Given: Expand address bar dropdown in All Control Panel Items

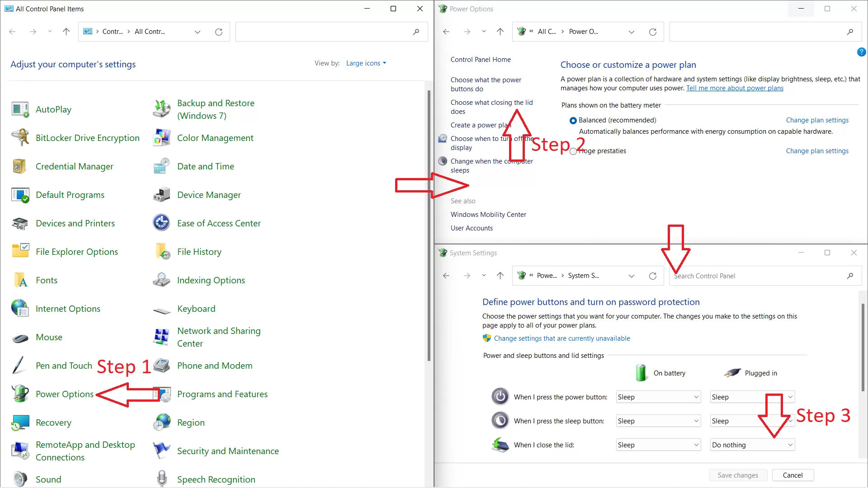Looking at the screenshot, I should (x=198, y=32).
